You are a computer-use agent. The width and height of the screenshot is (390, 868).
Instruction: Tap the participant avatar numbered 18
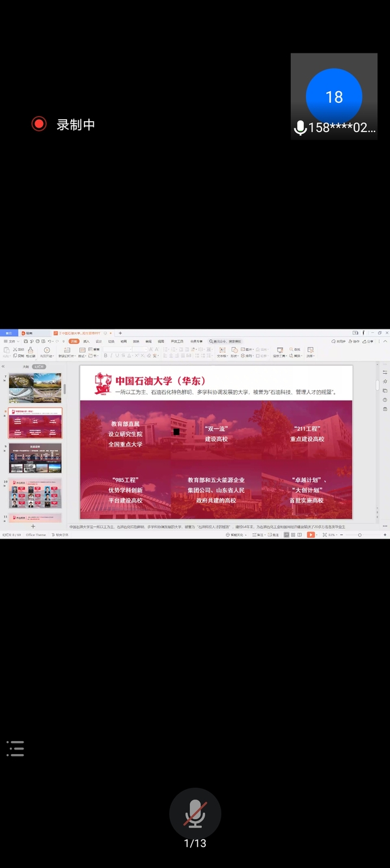(334, 96)
